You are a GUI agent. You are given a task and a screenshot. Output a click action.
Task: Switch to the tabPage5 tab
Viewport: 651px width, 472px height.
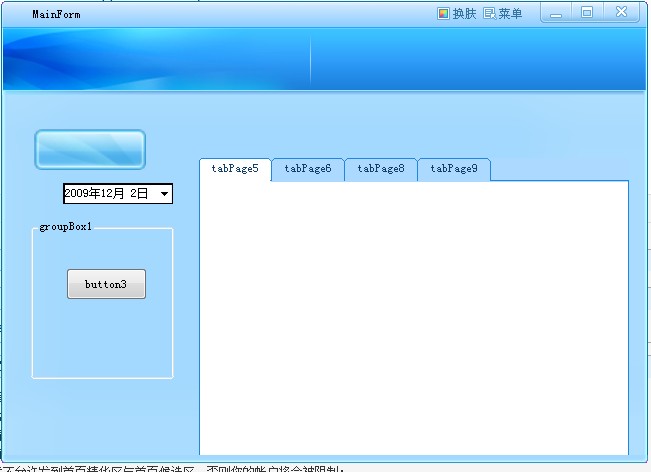pyautogui.click(x=235, y=169)
